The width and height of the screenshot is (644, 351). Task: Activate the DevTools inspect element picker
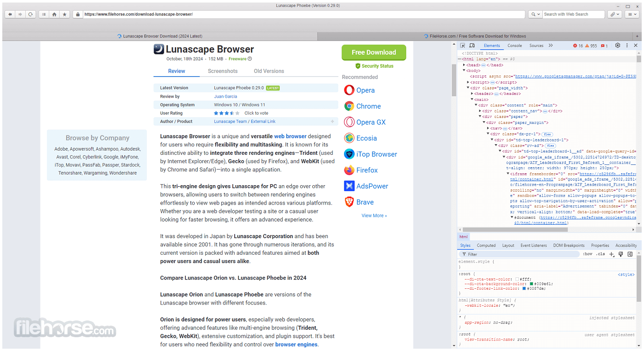(463, 46)
